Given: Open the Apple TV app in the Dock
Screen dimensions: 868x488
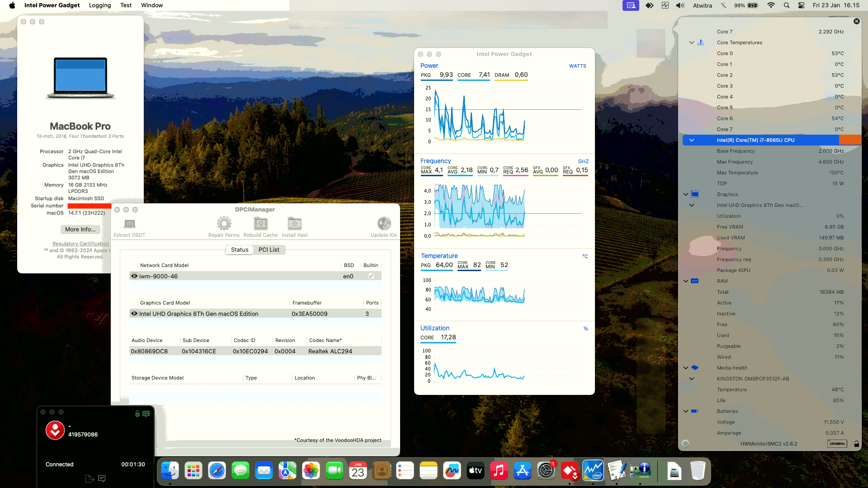Looking at the screenshot, I should pyautogui.click(x=476, y=471).
